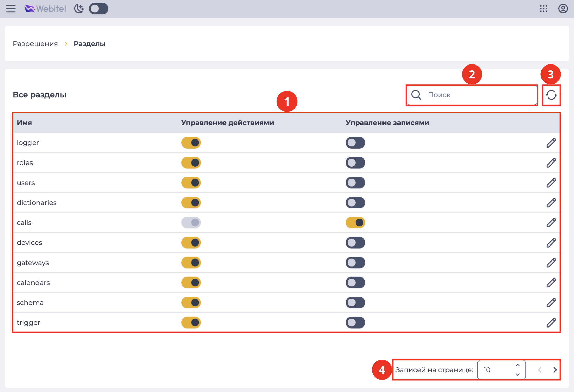Select the gateways row name
574x392 pixels.
(x=33, y=263)
